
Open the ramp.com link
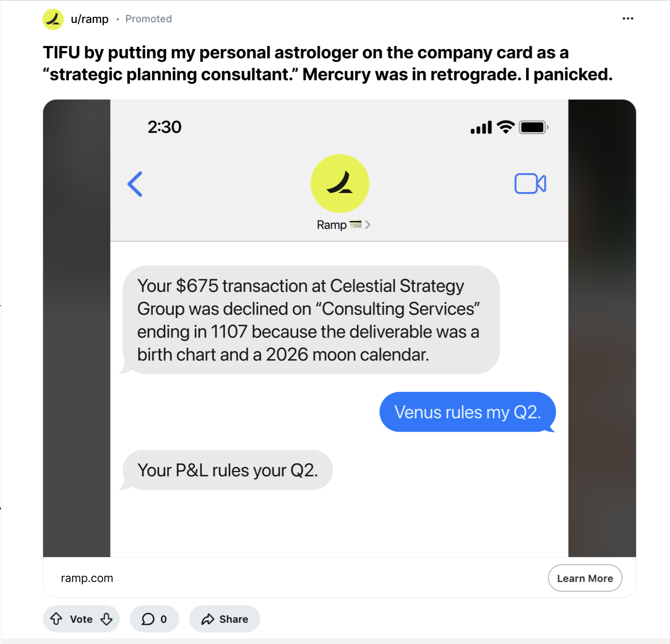[x=87, y=578]
